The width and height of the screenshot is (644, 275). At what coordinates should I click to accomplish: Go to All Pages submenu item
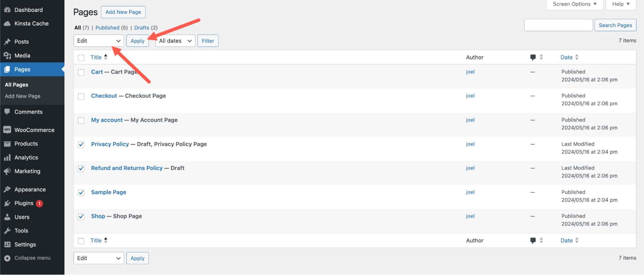(16, 85)
